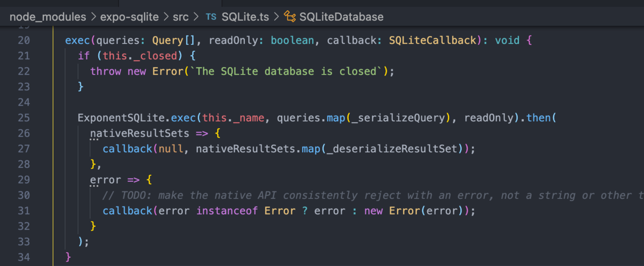Click line number 20 in gutter

(24, 41)
